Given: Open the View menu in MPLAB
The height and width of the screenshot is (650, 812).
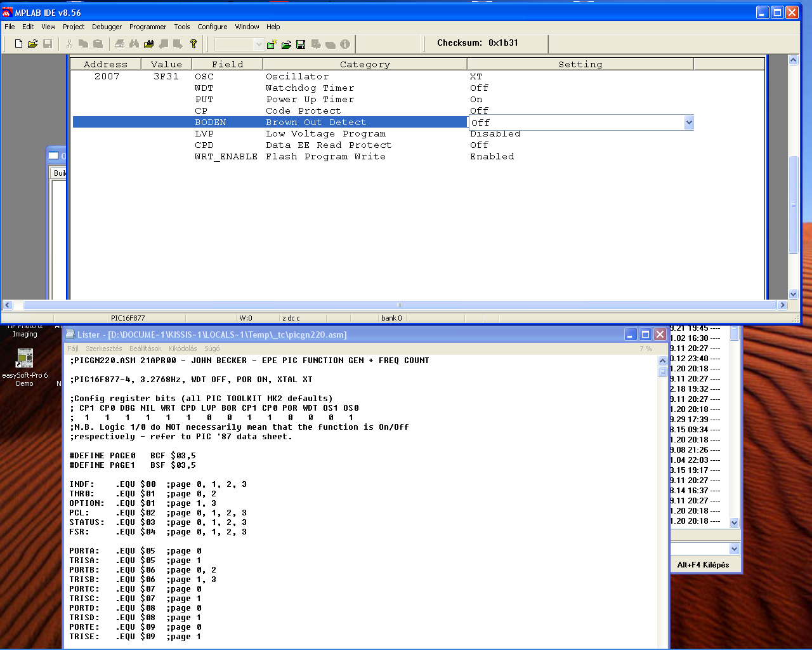Looking at the screenshot, I should pyautogui.click(x=48, y=27).
